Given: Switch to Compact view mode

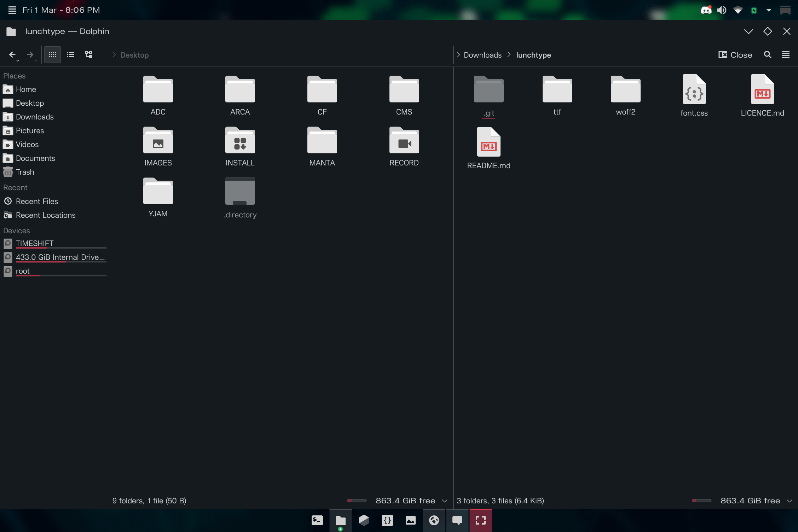Looking at the screenshot, I should 70,55.
